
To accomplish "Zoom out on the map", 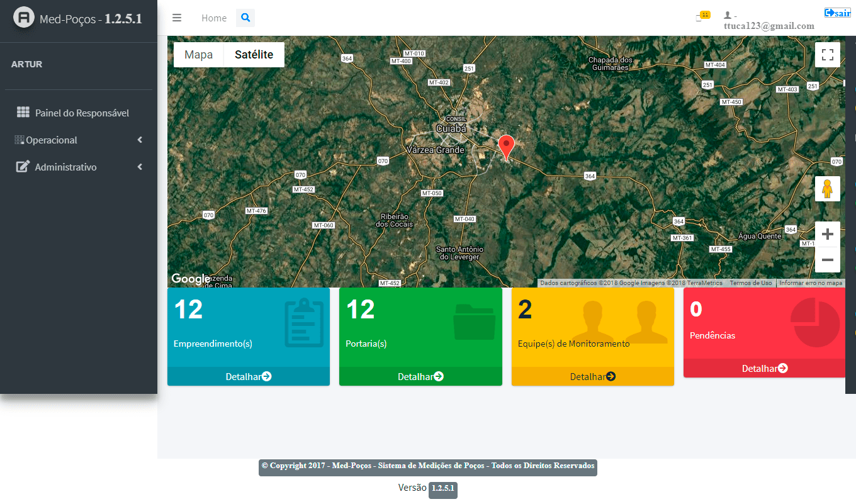I will pyautogui.click(x=827, y=260).
